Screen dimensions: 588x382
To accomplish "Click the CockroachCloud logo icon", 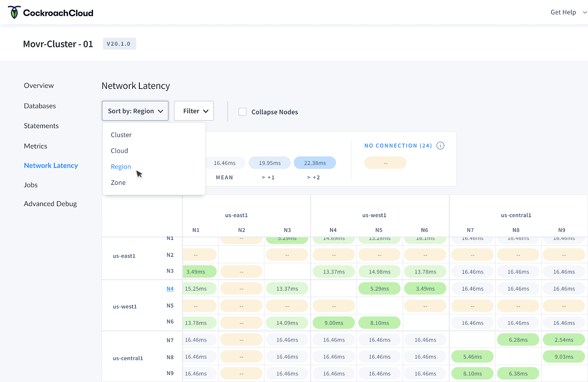I will coord(14,12).
